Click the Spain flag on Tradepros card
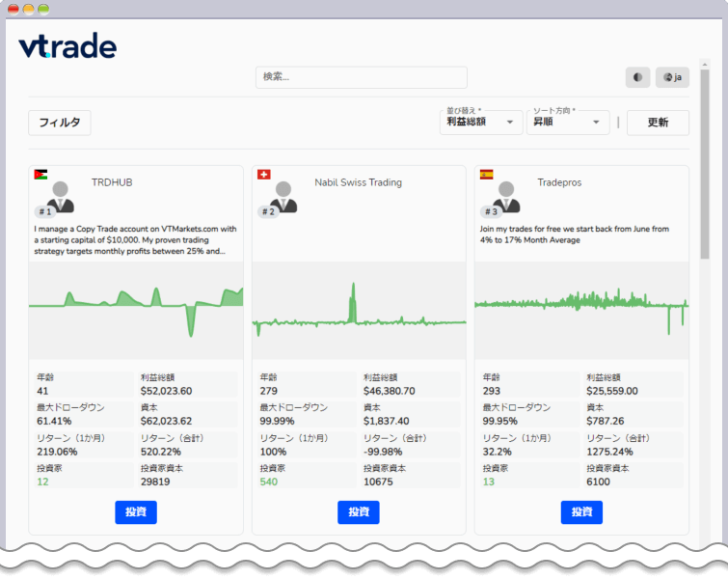The width and height of the screenshot is (728, 579). (x=486, y=175)
